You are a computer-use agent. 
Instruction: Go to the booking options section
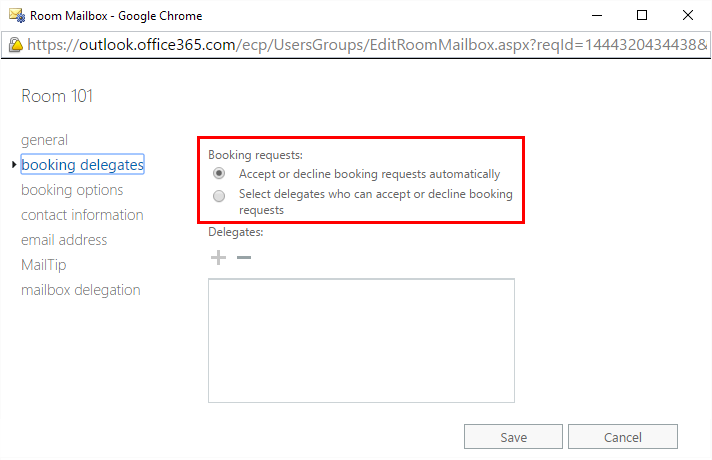72,190
